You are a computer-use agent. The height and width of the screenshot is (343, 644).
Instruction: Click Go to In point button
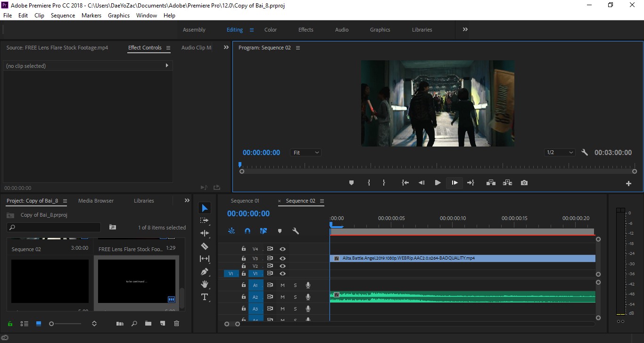tap(405, 183)
